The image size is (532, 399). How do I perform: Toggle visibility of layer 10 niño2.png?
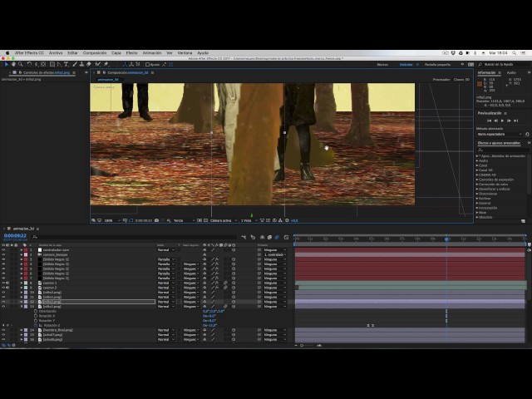(3, 293)
